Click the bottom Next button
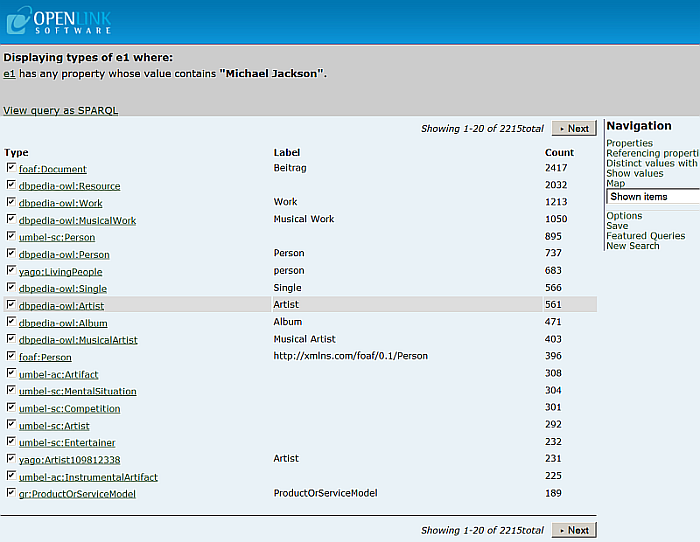The image size is (700, 542). 574,530
